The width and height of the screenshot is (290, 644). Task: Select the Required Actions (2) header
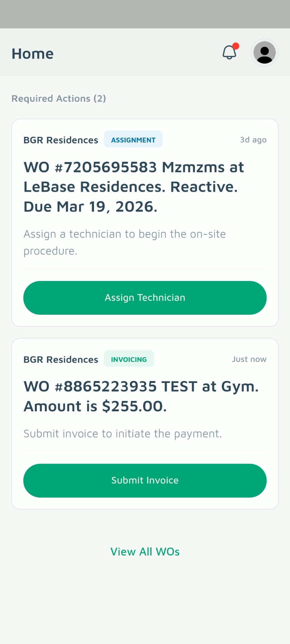point(59,99)
